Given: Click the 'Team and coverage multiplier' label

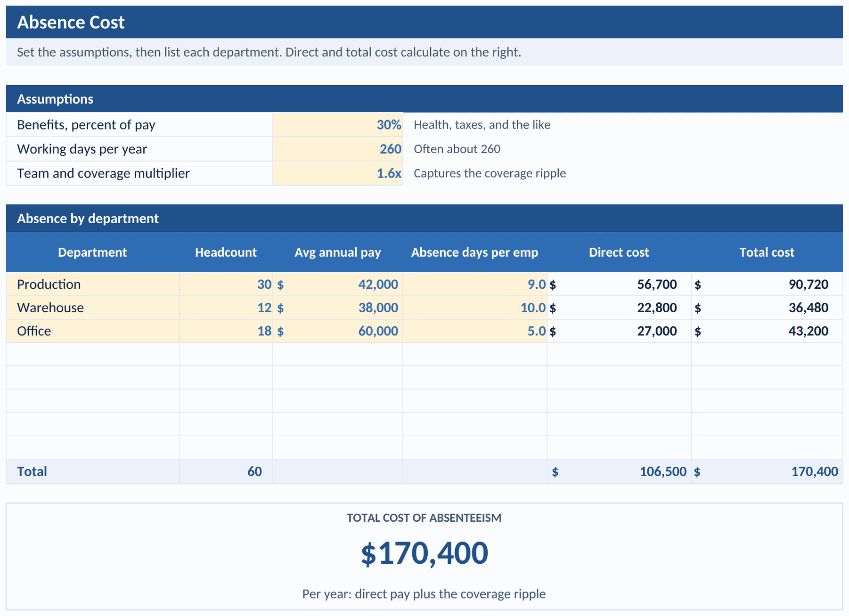Looking at the screenshot, I should pos(103,173).
